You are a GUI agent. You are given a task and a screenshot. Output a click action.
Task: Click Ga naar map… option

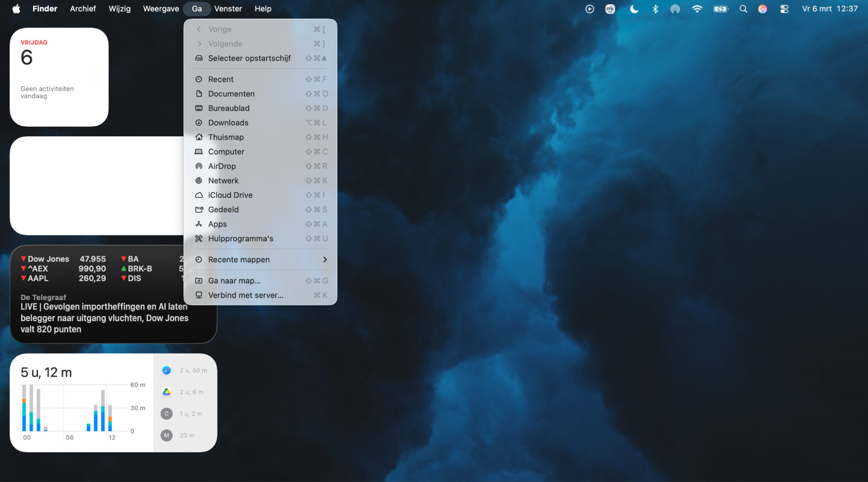click(234, 281)
